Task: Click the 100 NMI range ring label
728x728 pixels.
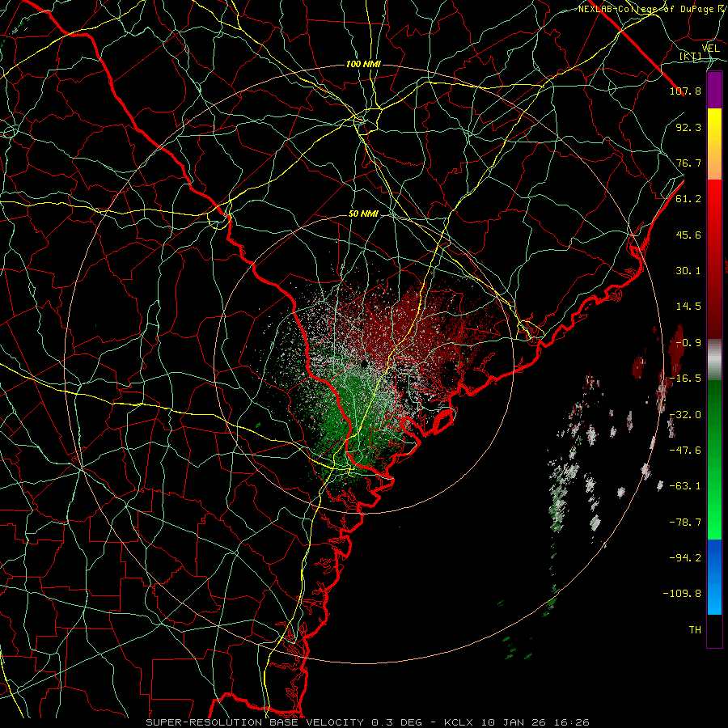Action: click(x=363, y=64)
